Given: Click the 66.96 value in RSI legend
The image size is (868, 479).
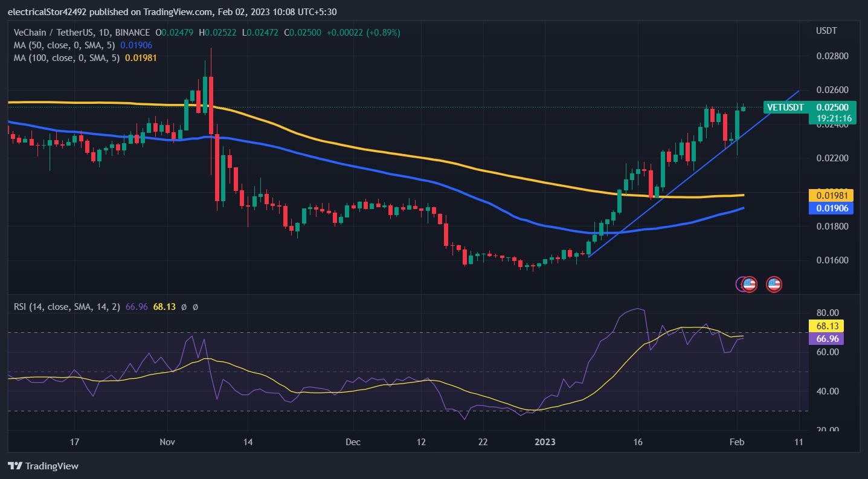Looking at the screenshot, I should 137,307.
